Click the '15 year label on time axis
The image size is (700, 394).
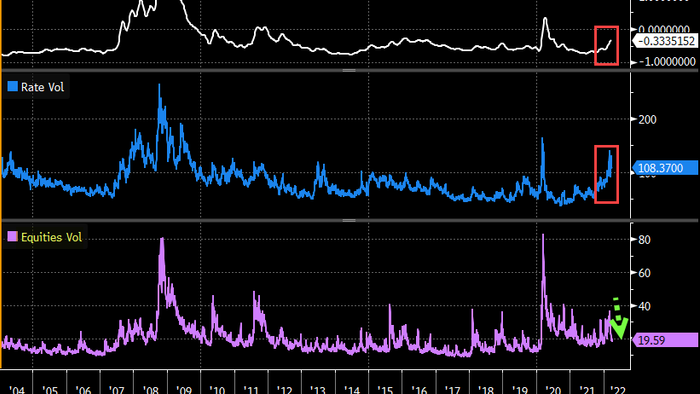tap(385, 390)
